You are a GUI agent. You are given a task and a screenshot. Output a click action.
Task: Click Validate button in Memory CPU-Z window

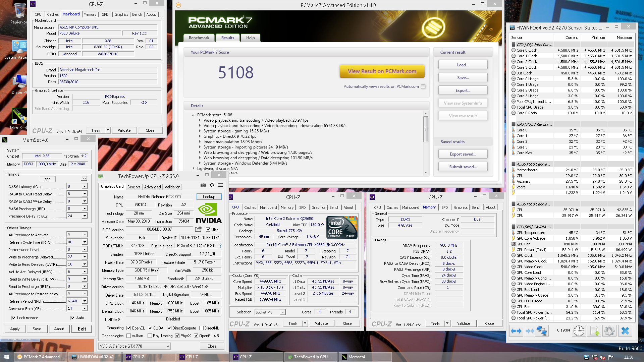coord(463,323)
